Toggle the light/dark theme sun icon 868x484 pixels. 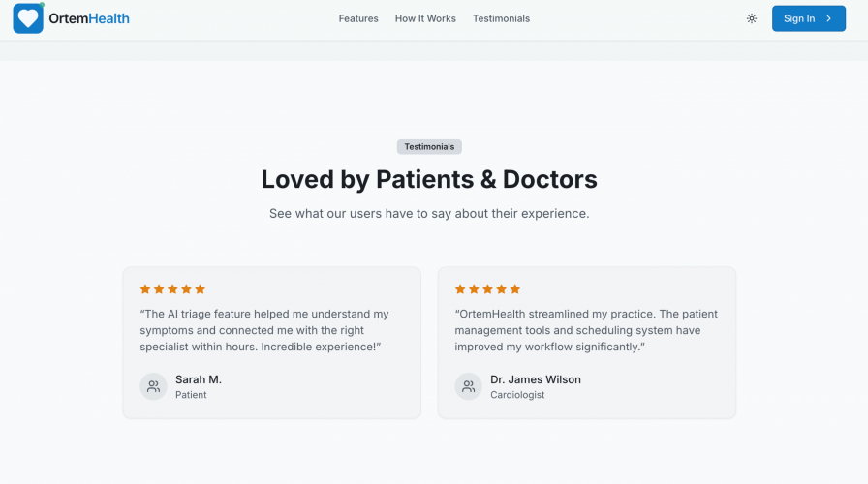[x=752, y=18]
